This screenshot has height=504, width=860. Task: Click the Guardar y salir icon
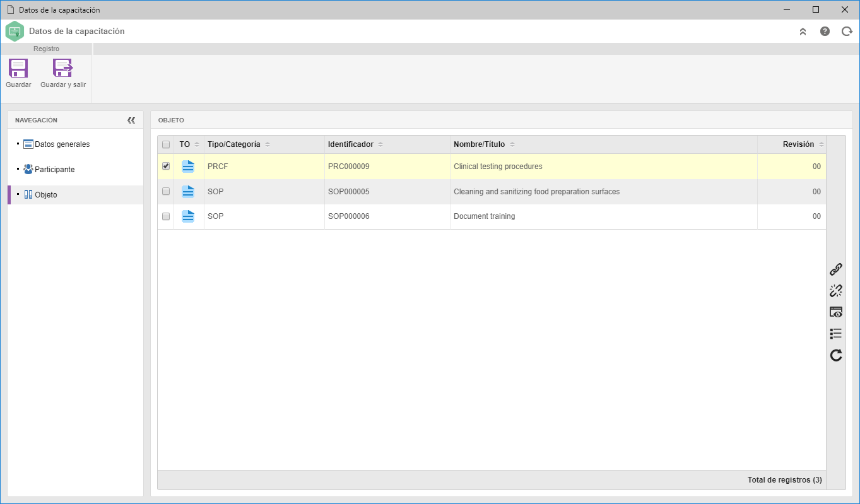[x=63, y=68]
